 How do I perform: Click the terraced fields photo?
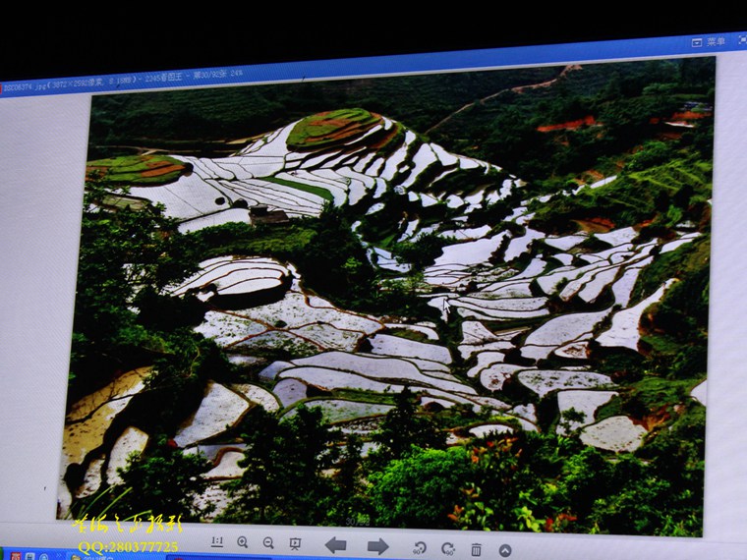click(393, 295)
